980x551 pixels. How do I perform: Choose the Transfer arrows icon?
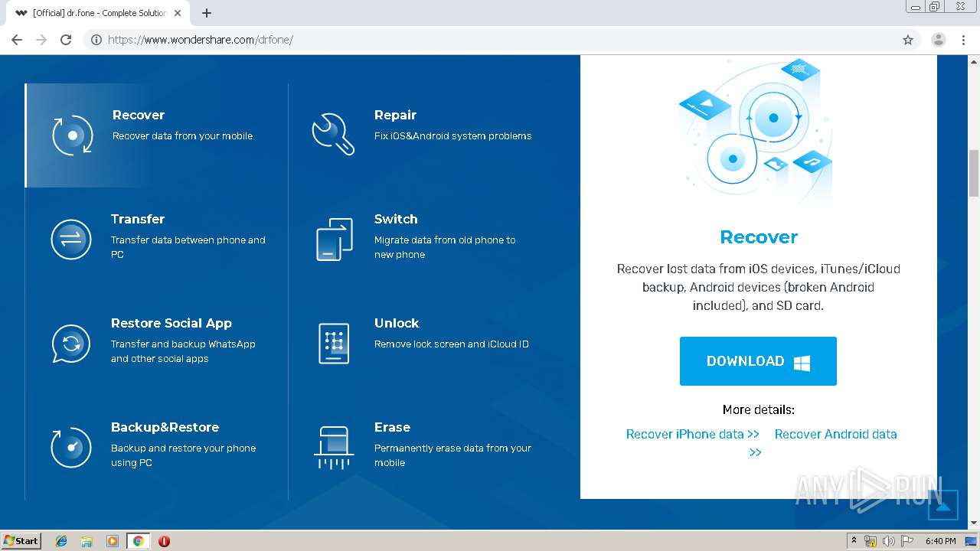tap(71, 240)
